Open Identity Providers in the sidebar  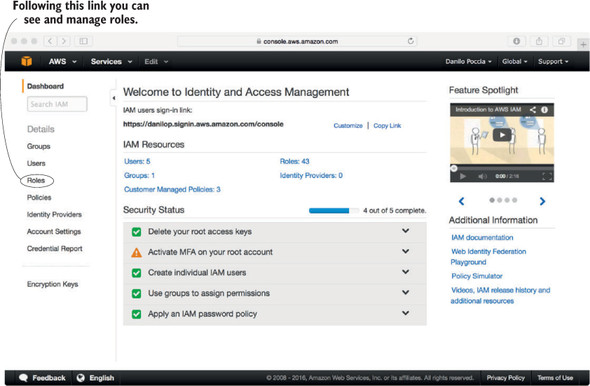[x=54, y=214]
